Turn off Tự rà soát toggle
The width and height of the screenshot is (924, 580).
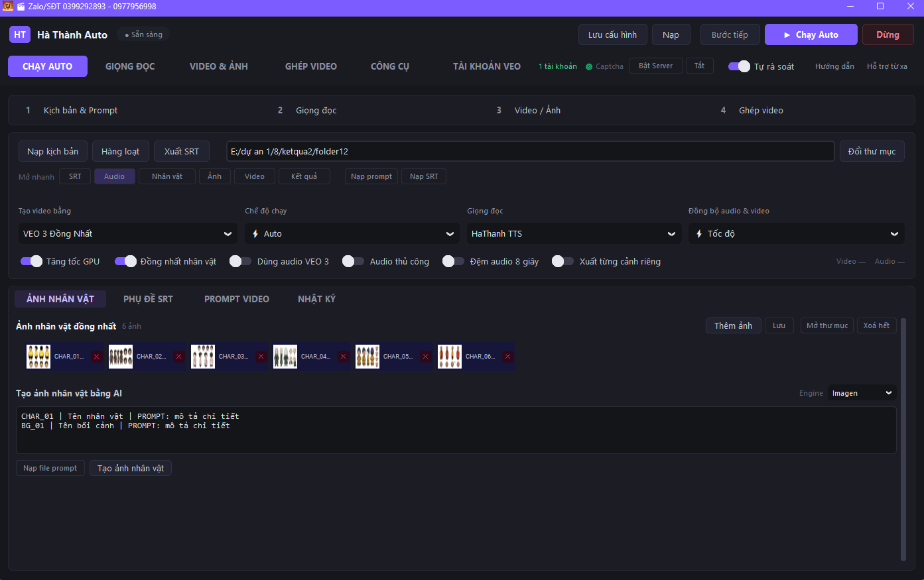tap(739, 66)
